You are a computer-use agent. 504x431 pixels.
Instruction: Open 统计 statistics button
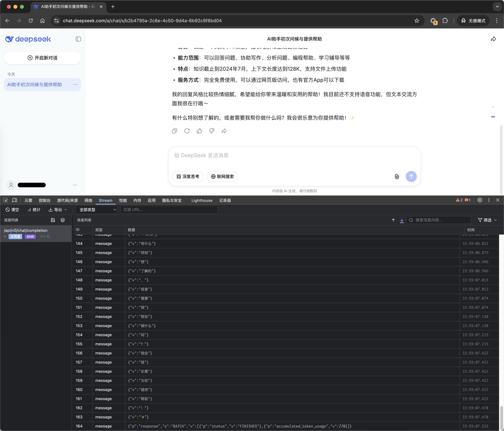(34, 210)
